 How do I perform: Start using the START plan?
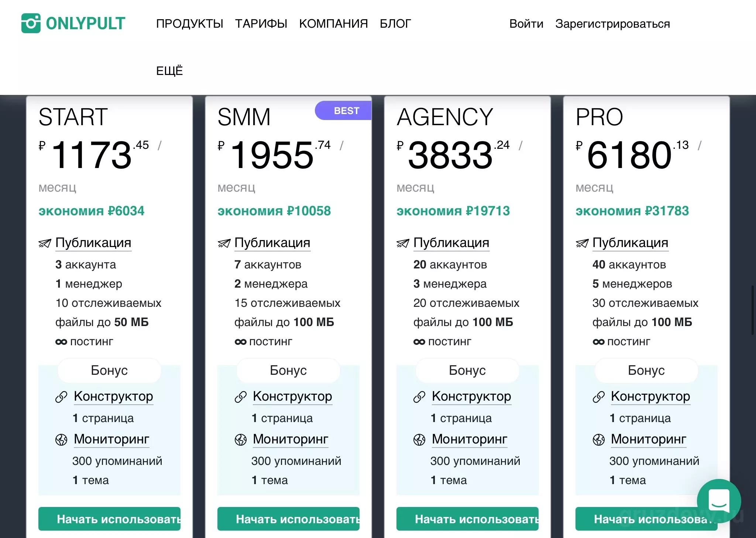coord(109,519)
